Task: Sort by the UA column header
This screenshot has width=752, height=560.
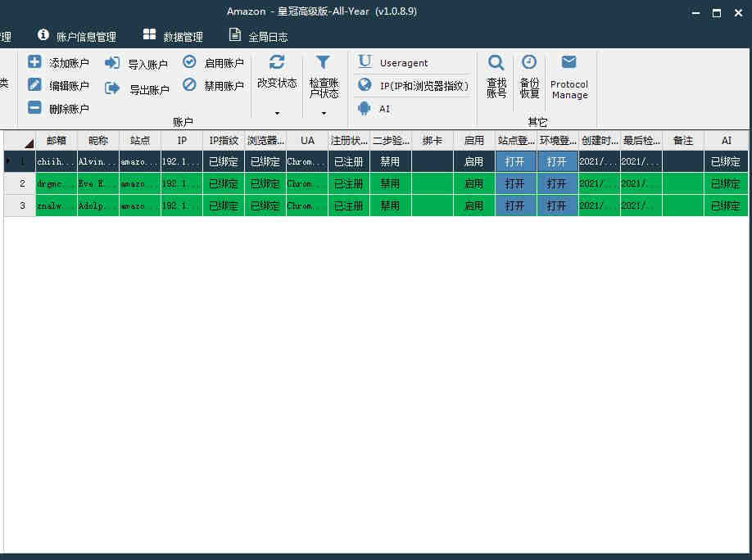Action: (x=307, y=141)
